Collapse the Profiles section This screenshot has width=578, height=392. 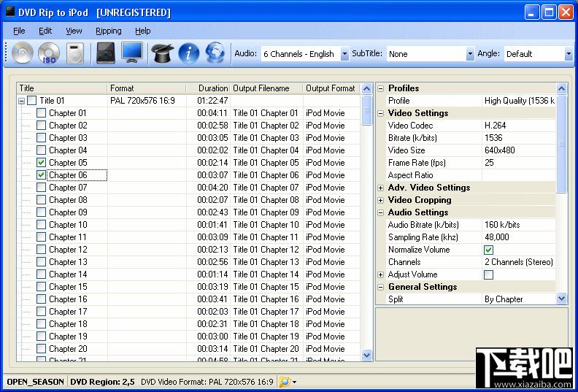(380, 88)
